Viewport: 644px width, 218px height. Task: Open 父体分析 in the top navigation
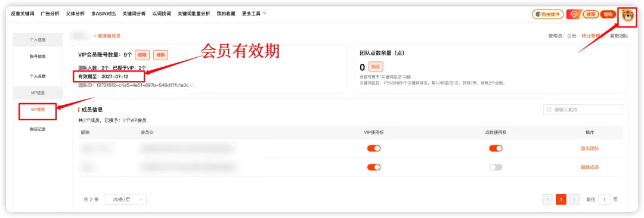click(x=75, y=14)
